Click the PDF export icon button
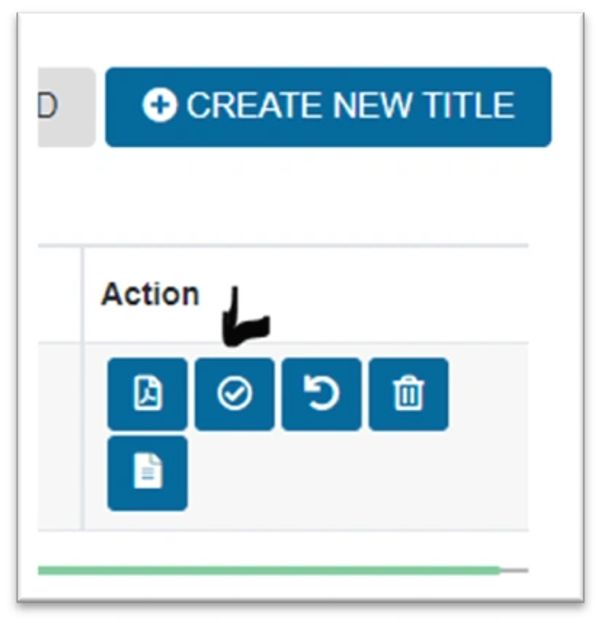The height and width of the screenshot is (623, 600). [147, 394]
